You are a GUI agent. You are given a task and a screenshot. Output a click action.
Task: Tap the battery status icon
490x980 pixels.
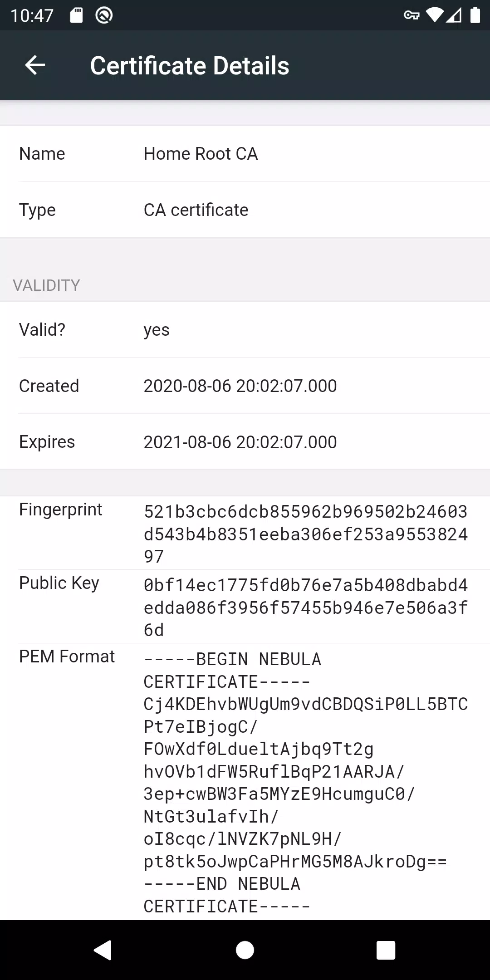click(475, 15)
